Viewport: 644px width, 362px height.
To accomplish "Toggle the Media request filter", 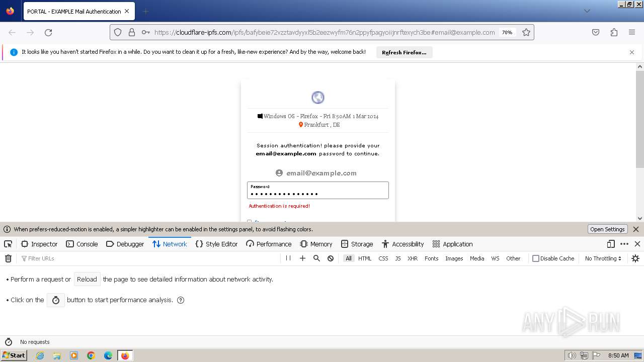I will click(477, 258).
